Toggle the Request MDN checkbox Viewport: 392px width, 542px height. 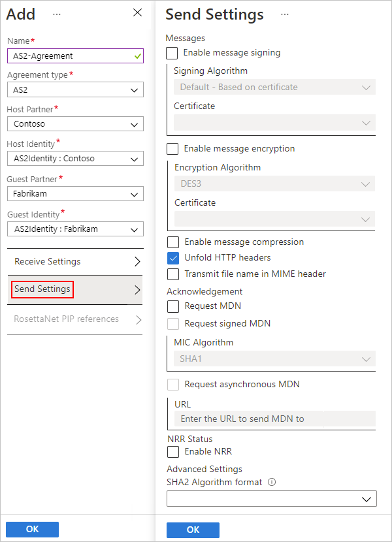pos(173,306)
